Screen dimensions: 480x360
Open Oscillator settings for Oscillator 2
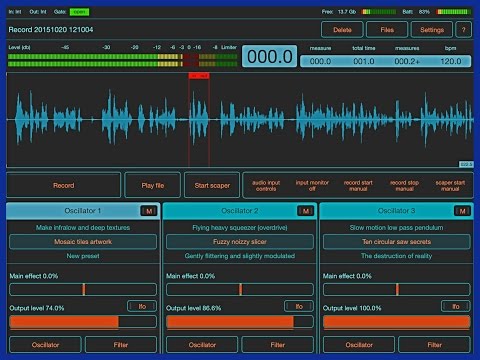point(202,345)
